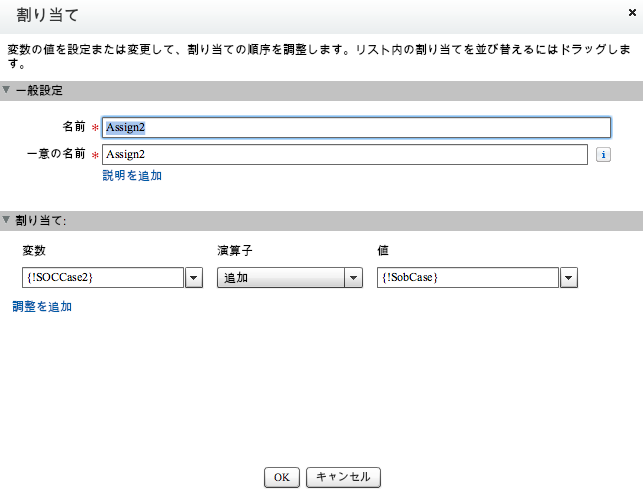Click the {!SOCCase2} variable field
Screen dimensions: 643x493
[103, 278]
